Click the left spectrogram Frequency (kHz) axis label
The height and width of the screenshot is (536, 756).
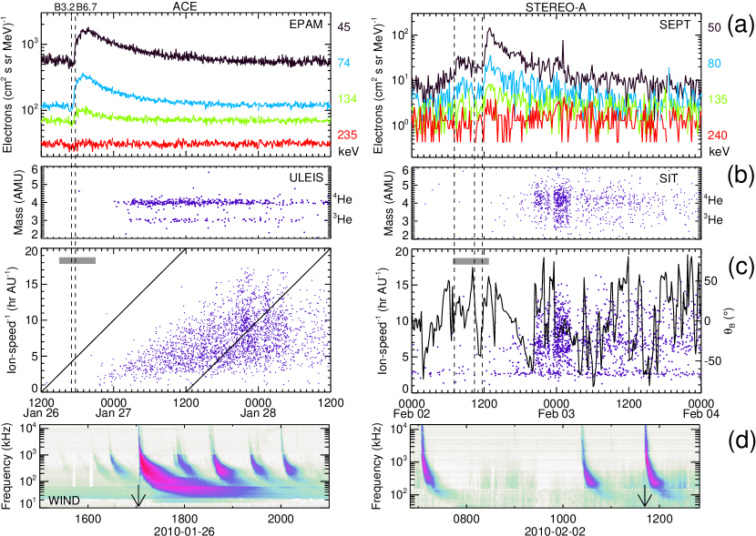(x=7, y=465)
